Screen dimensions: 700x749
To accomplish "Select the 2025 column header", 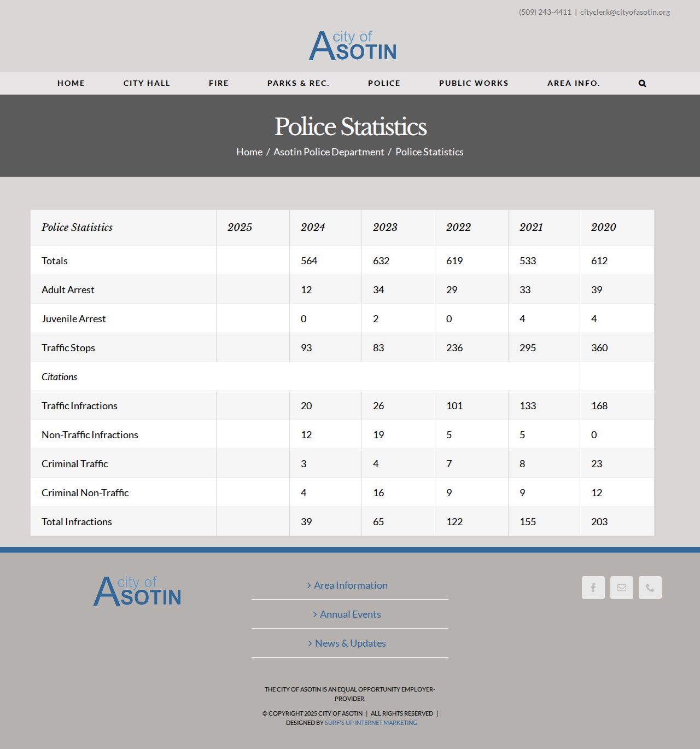I will (240, 228).
